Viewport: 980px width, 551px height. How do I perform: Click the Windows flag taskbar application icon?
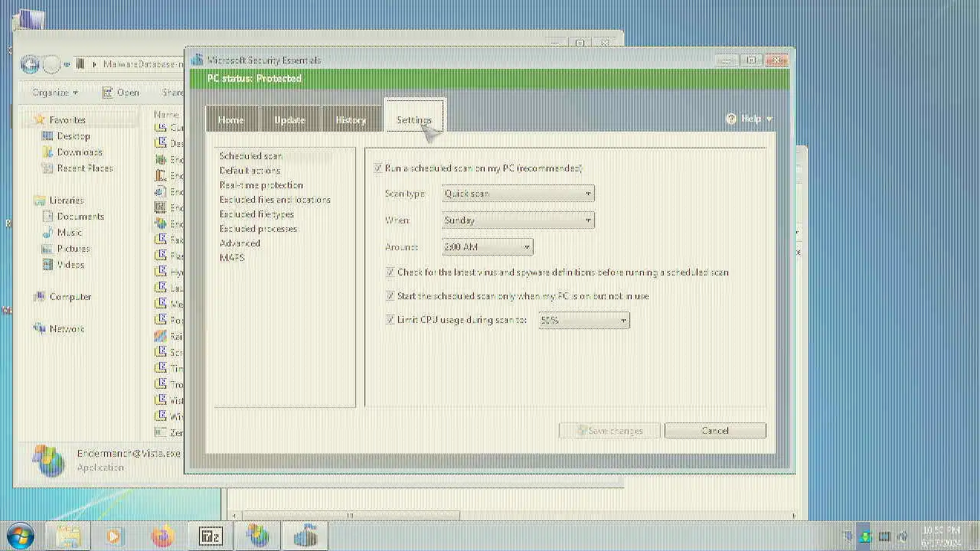(258, 536)
